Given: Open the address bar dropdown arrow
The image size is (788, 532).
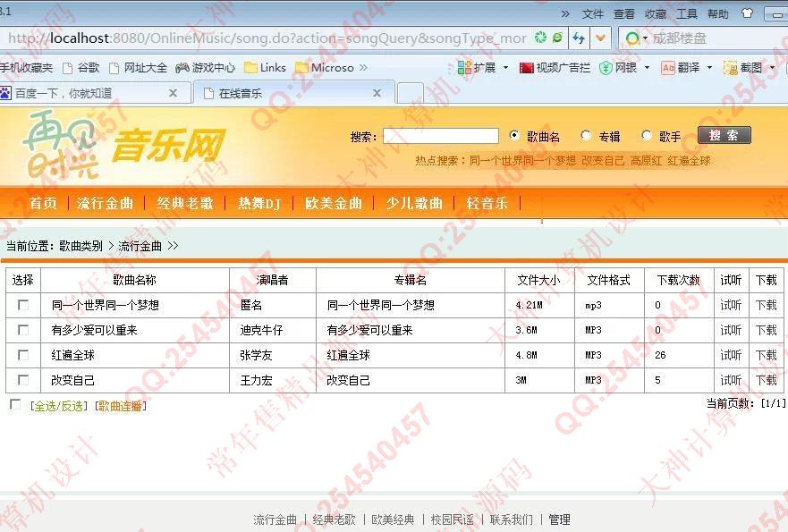Looking at the screenshot, I should (600, 38).
